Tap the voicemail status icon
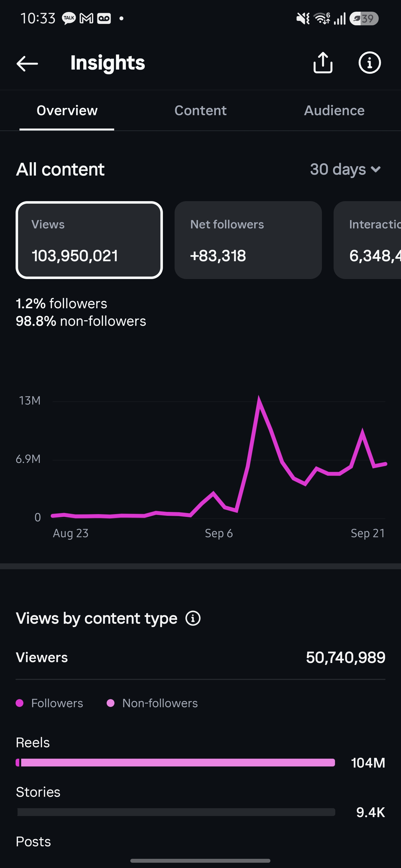 click(104, 18)
